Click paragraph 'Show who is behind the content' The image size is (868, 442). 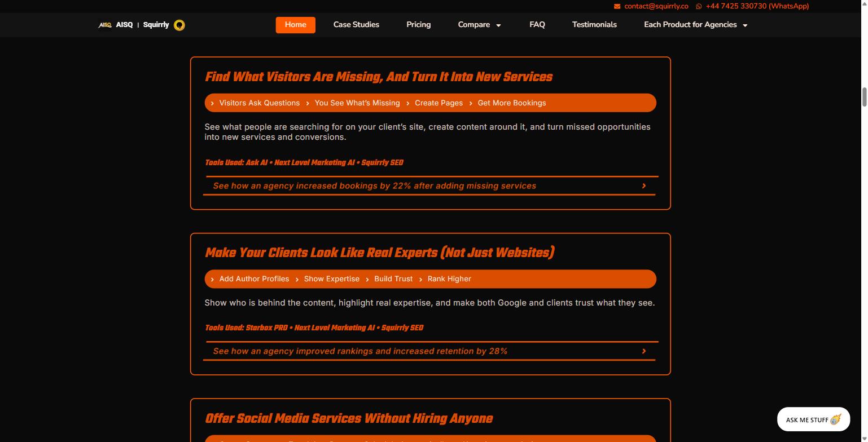pyautogui.click(x=429, y=303)
